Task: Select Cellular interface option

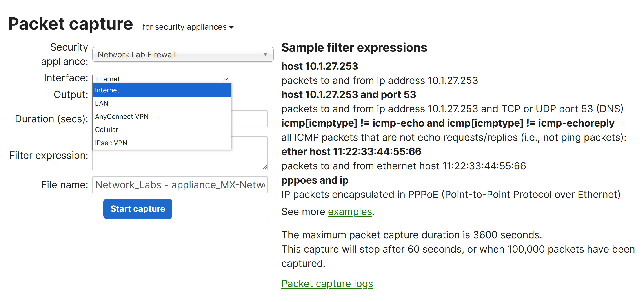Action: pyautogui.click(x=162, y=130)
